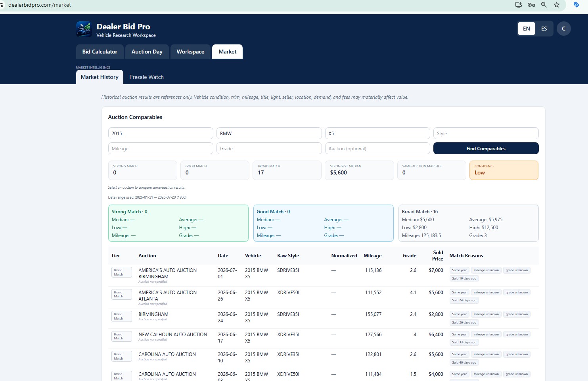This screenshot has height=381, width=588.
Task: Click America's Auto Auction Atlanta row
Action: [323, 297]
